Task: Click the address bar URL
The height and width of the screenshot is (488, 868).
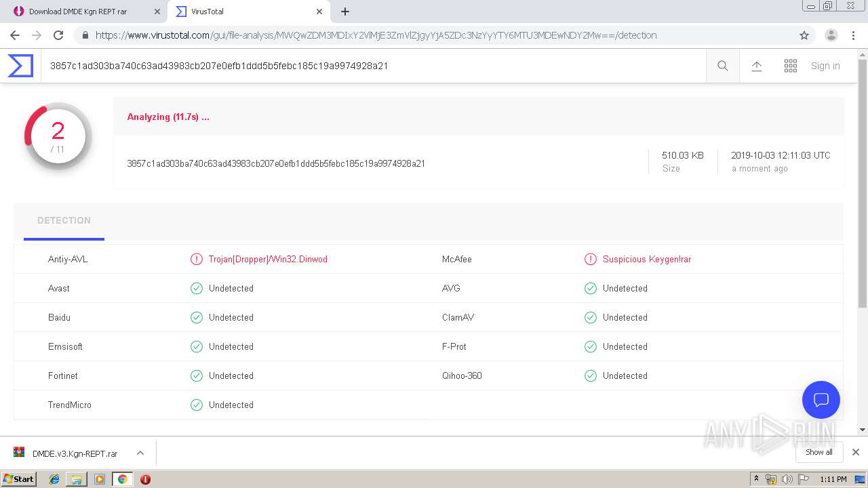Action: [x=376, y=35]
